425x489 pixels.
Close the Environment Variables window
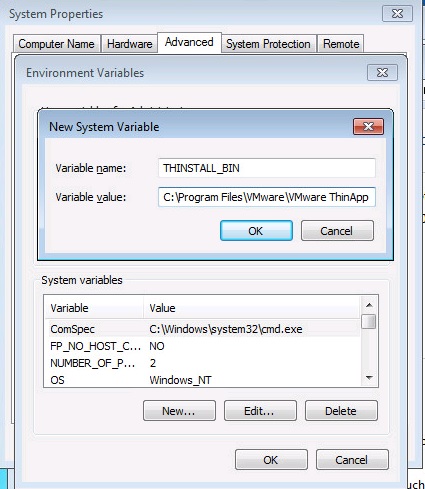(x=382, y=72)
